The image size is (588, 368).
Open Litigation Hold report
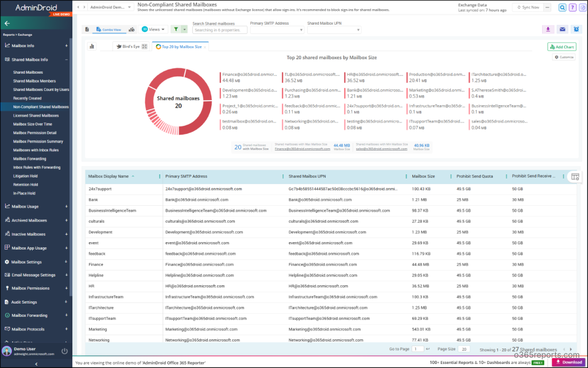[x=25, y=176]
